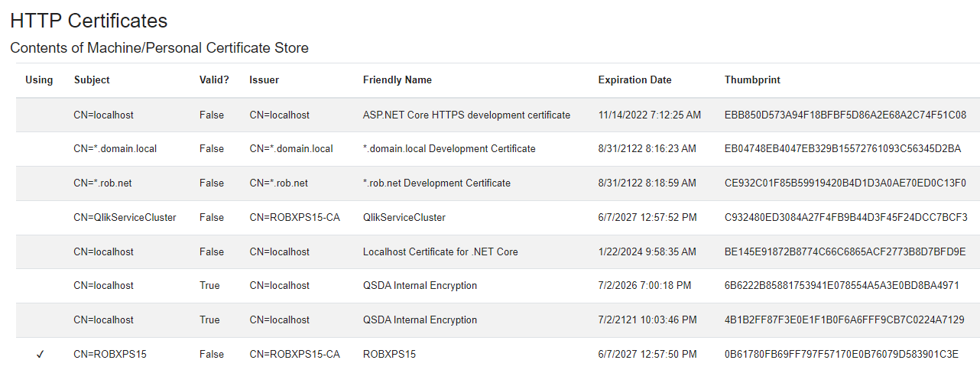980x373 pixels.
Task: Select the ASP.NET Core HTTPS development certificate row
Action: click(x=466, y=115)
